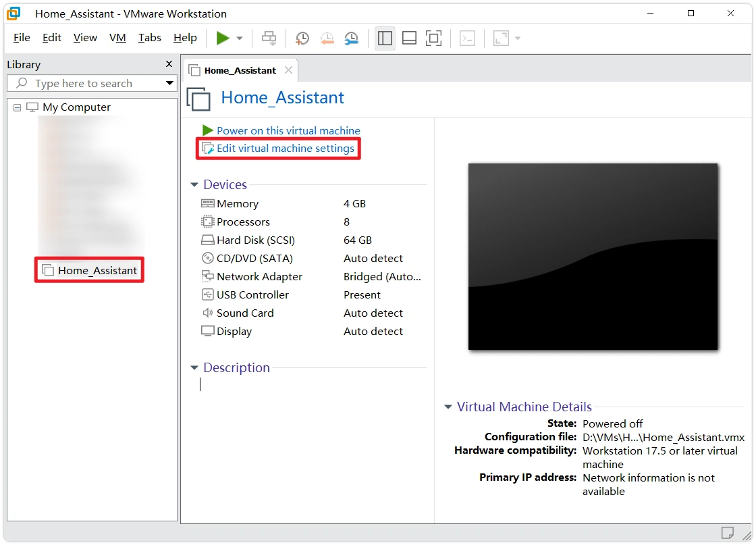This screenshot has height=545, width=756.
Task: Take a snapshot using the clock-plus icon
Action: coord(302,38)
